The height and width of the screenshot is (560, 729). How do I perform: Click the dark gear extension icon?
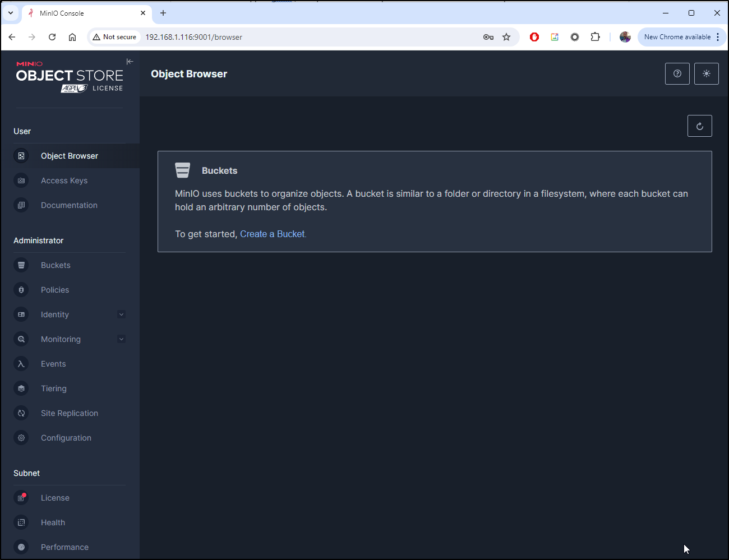point(575,37)
